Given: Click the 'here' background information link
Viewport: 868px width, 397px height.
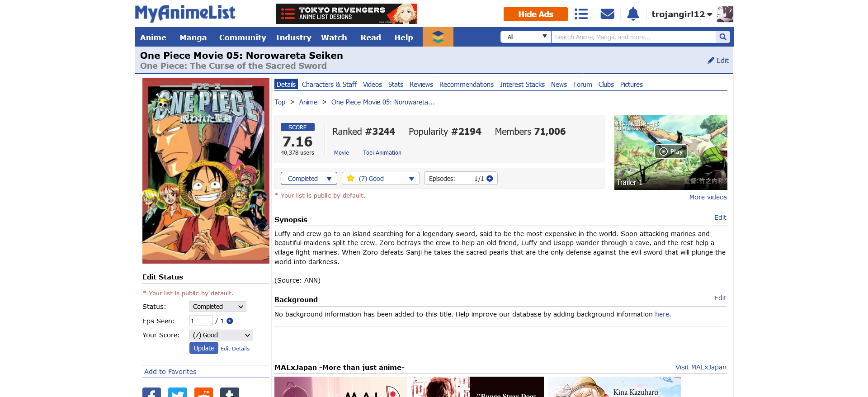Looking at the screenshot, I should tap(662, 314).
